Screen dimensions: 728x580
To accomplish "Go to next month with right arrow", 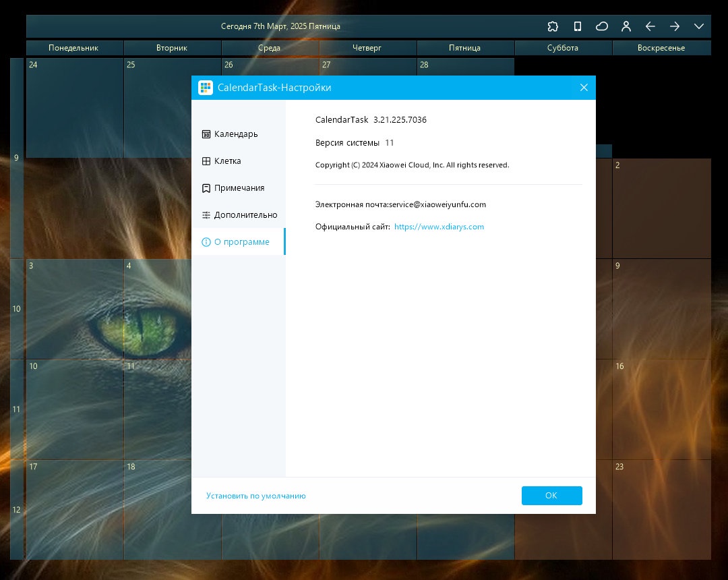I will [x=675, y=26].
